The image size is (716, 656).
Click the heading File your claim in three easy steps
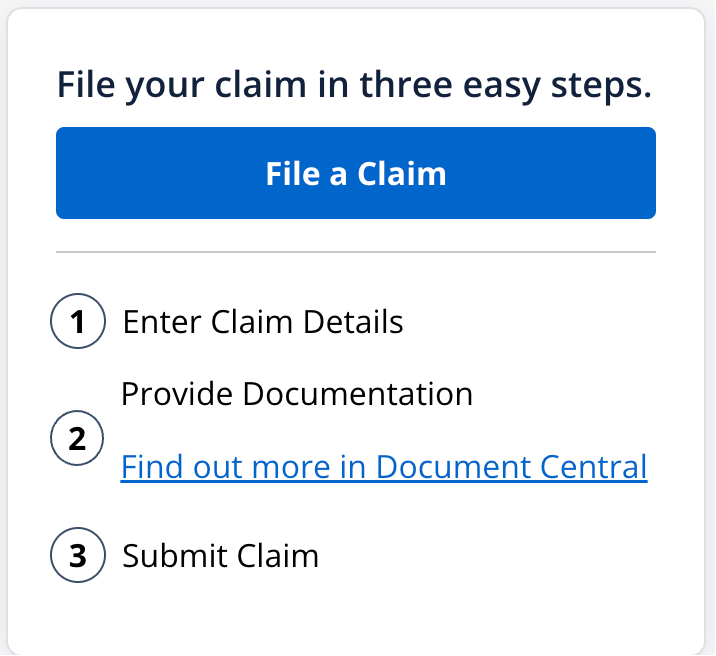point(355,86)
